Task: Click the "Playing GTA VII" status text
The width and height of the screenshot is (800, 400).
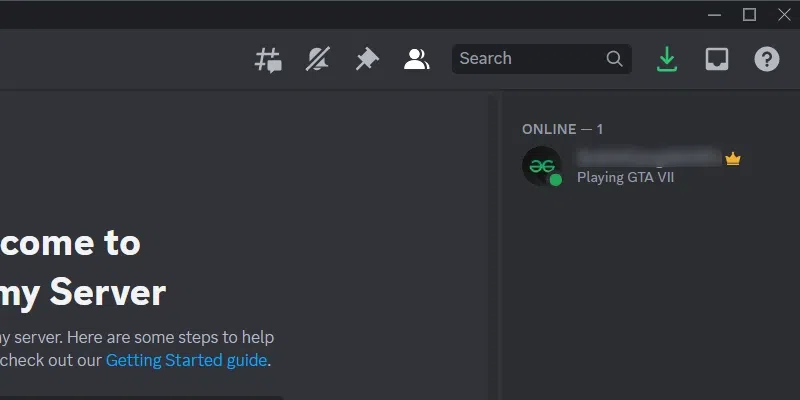Action: 626,178
